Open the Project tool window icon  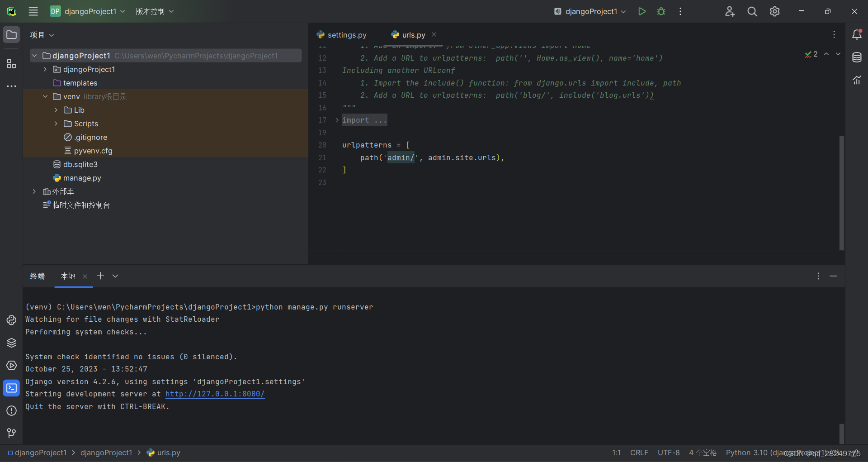11,35
